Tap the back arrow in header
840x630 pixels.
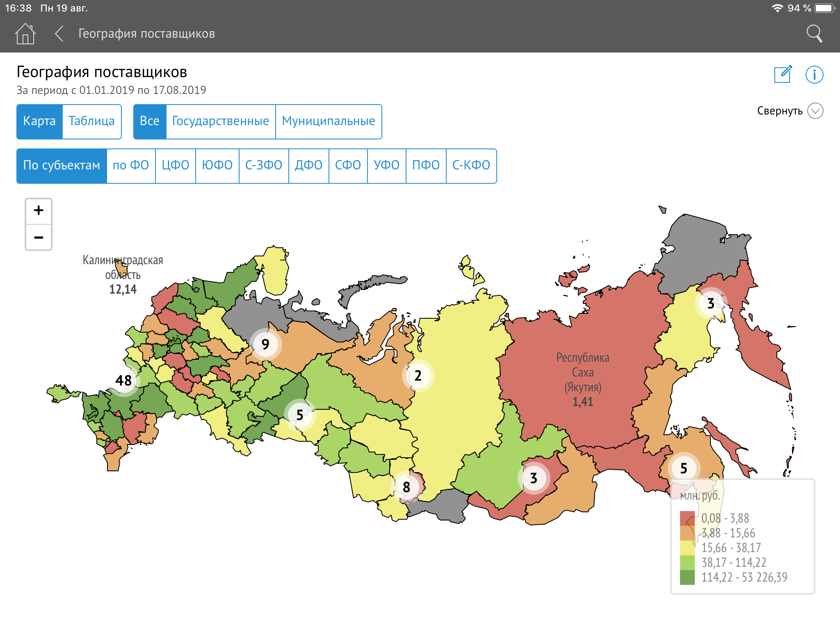[x=59, y=34]
